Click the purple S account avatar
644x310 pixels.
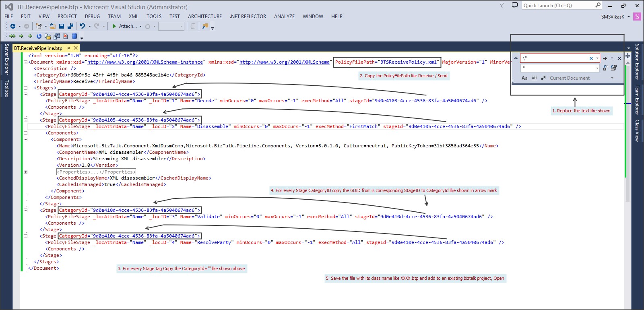(x=637, y=17)
